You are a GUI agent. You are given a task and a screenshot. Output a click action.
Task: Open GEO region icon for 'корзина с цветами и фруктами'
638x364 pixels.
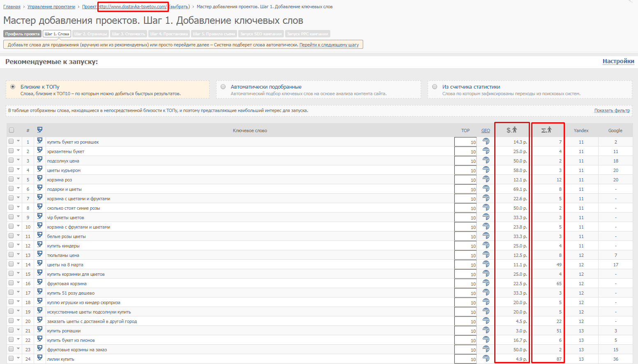pyautogui.click(x=486, y=198)
